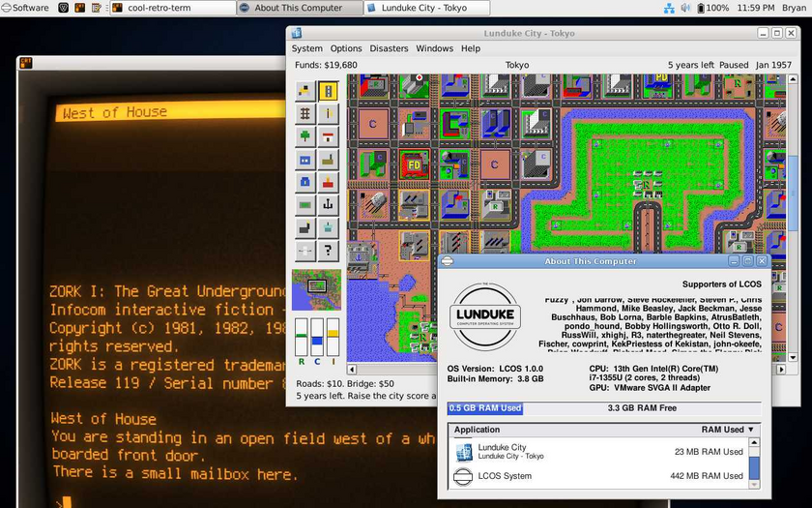Select the Airport tool
The image size is (812, 508).
coord(305,251)
